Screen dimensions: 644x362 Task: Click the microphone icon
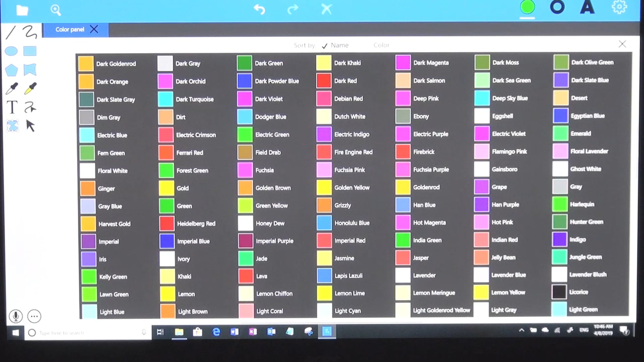15,316
